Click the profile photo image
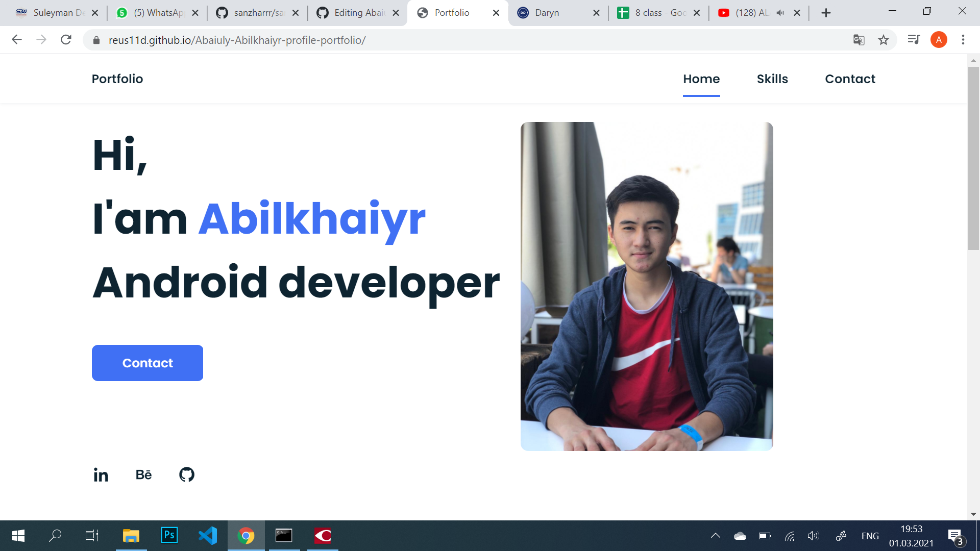Screen dimensions: 980x551 pyautogui.click(x=646, y=286)
